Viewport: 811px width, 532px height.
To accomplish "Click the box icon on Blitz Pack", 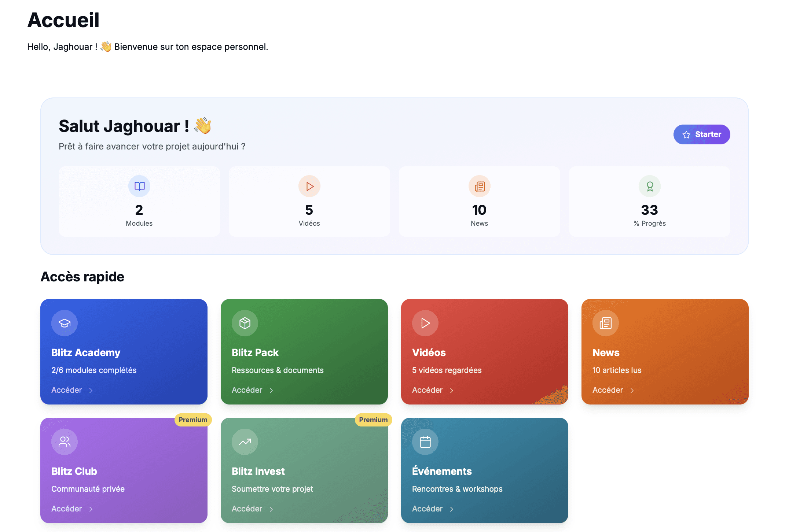I will (245, 323).
